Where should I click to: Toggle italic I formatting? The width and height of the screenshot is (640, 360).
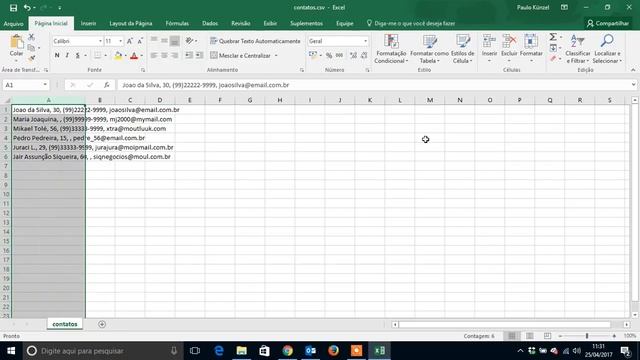(67, 56)
